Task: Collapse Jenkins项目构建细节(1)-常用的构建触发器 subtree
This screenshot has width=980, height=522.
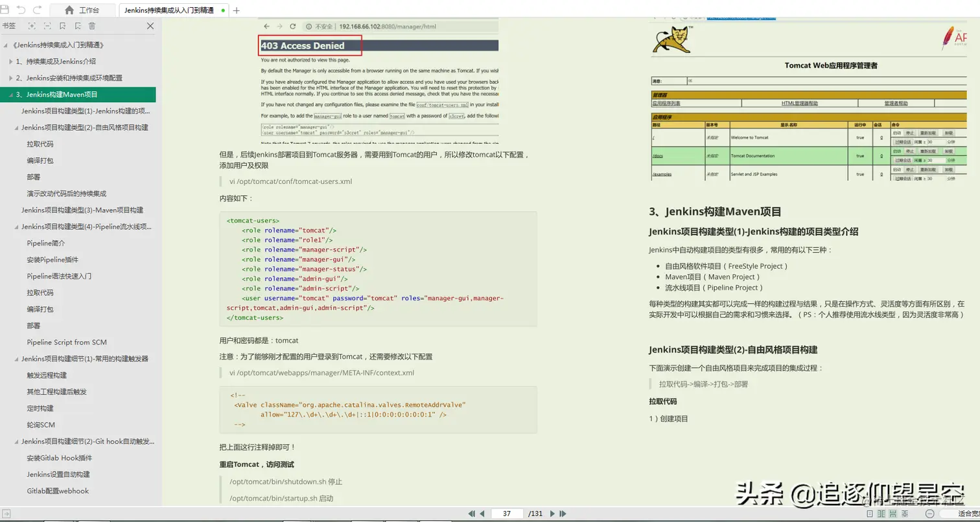Action: 16,359
